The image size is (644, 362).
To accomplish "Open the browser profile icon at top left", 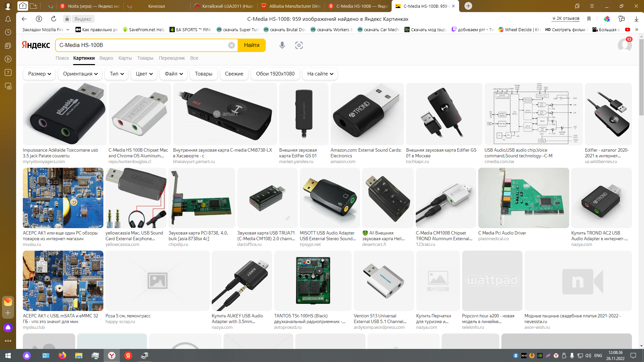I will pos(8,6).
